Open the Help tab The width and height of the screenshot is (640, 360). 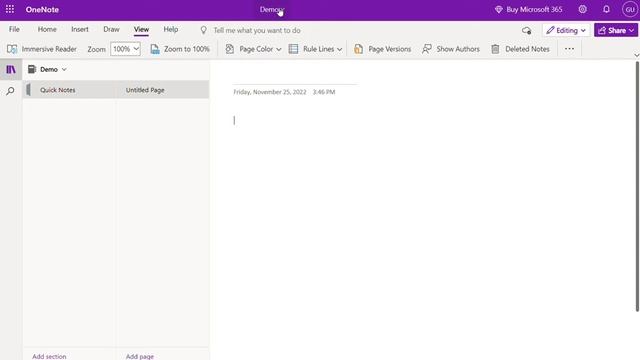[x=171, y=29]
